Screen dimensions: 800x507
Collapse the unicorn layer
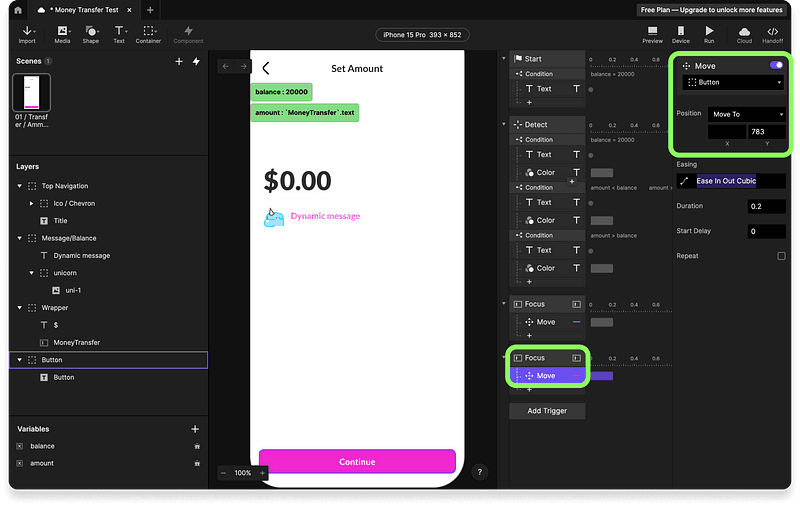coord(31,273)
